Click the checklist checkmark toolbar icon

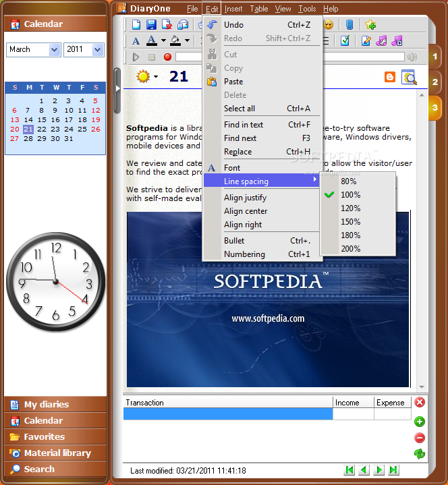pos(345,40)
